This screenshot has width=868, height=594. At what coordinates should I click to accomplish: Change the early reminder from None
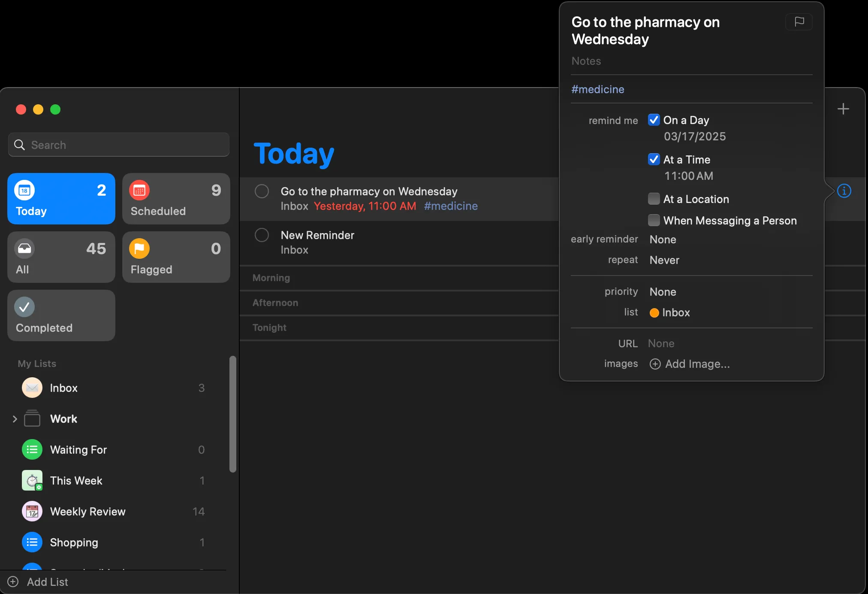click(x=663, y=239)
